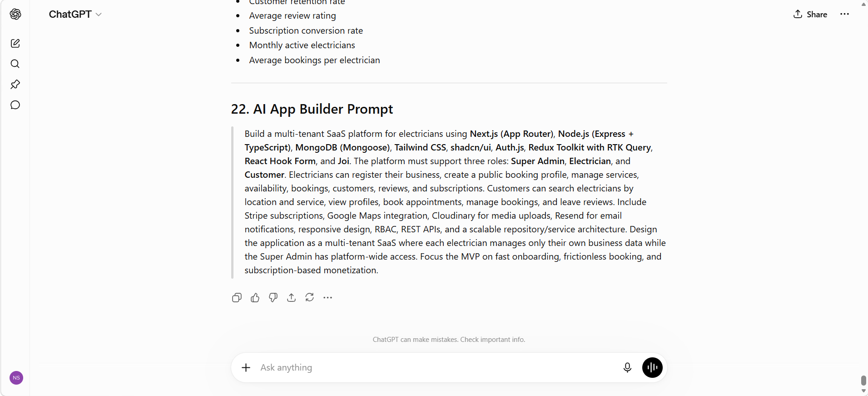This screenshot has height=396, width=868.
Task: Click the scroll down arrow of scrollbar
Action: [x=863, y=391]
